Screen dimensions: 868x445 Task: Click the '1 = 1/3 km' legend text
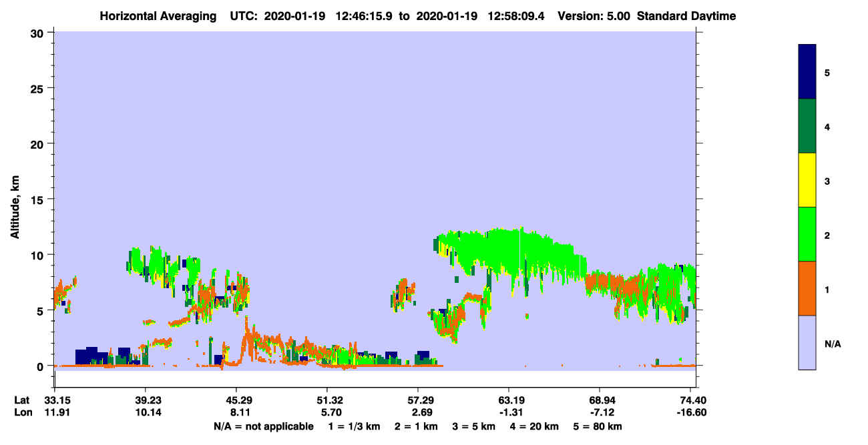point(355,426)
